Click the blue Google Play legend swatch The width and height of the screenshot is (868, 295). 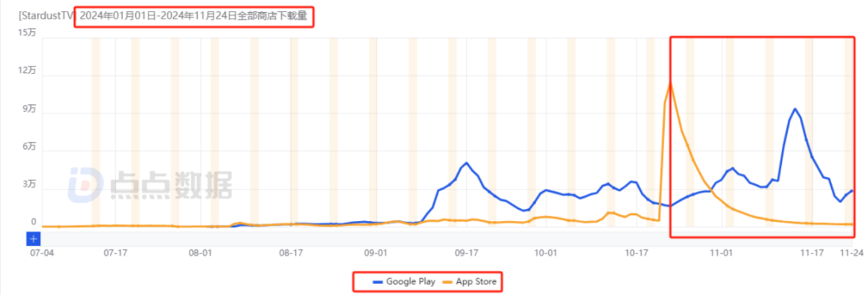tap(378, 281)
